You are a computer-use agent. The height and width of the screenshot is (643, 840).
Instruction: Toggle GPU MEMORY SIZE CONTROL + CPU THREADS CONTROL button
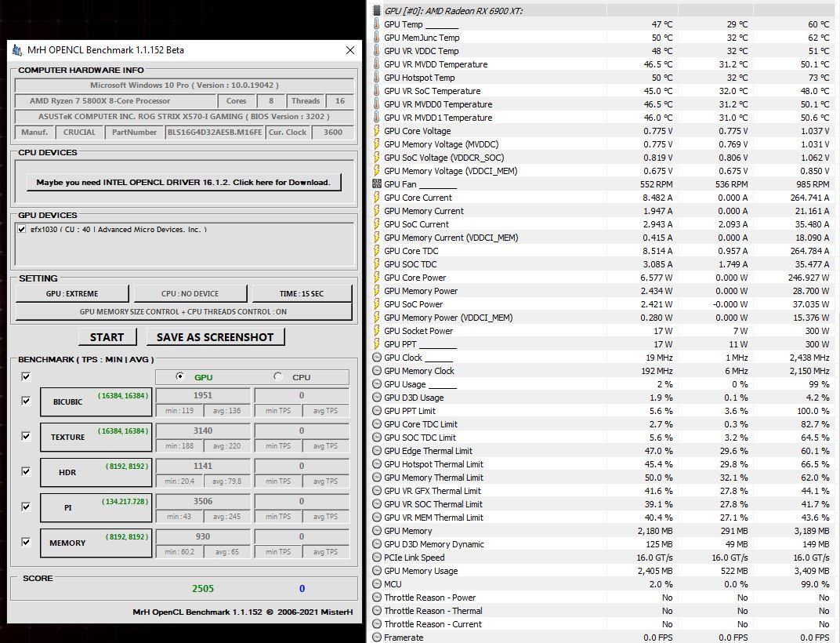[x=183, y=311]
